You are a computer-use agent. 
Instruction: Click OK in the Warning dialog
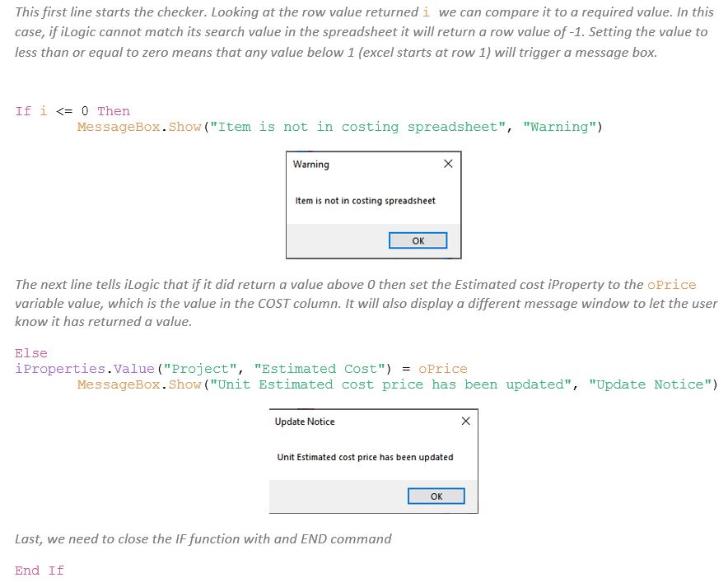(x=418, y=240)
